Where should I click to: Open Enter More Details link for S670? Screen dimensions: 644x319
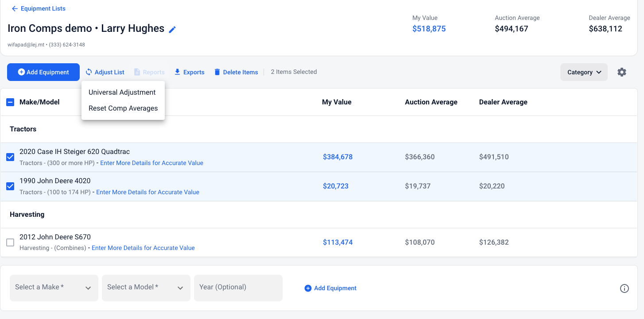143,248
